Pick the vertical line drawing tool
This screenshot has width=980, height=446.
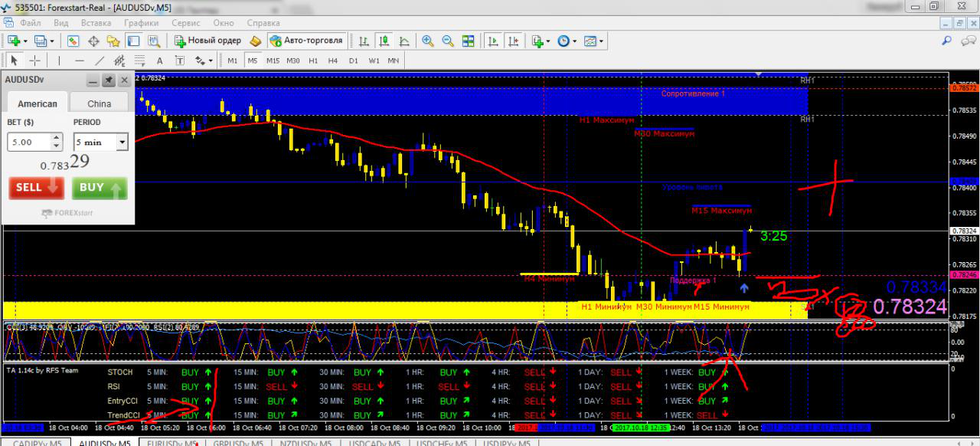click(59, 61)
